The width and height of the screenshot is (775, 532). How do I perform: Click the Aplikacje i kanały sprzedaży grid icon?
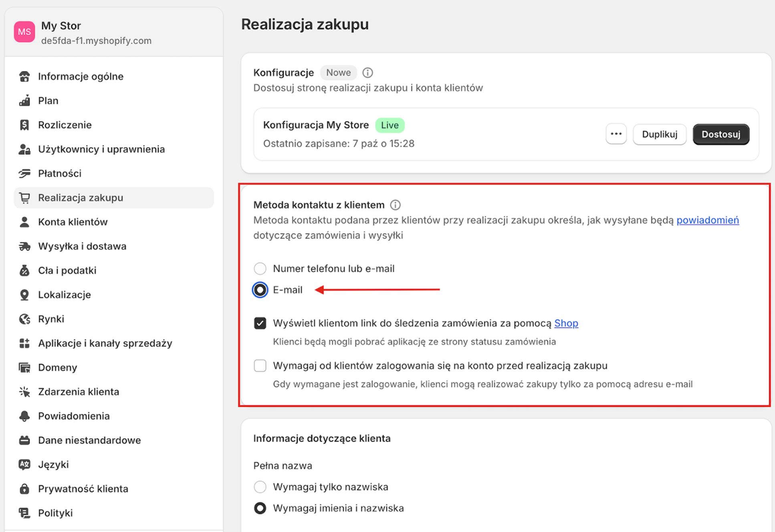coord(24,343)
